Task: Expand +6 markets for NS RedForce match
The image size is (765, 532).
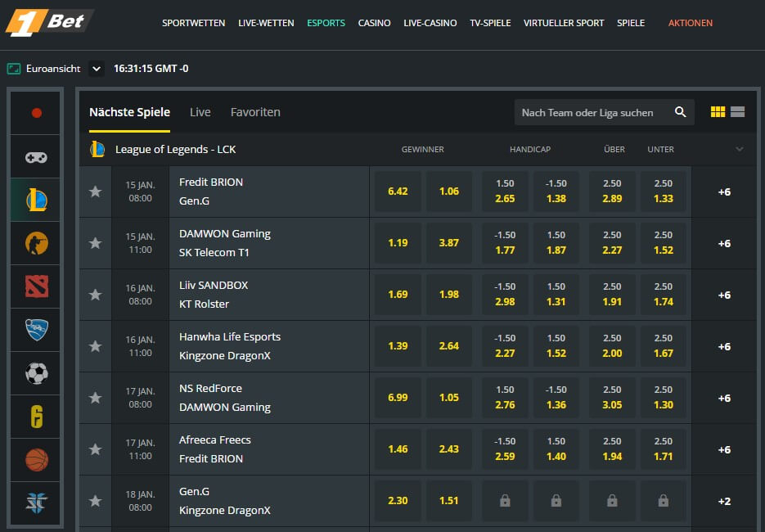Action: [x=724, y=398]
